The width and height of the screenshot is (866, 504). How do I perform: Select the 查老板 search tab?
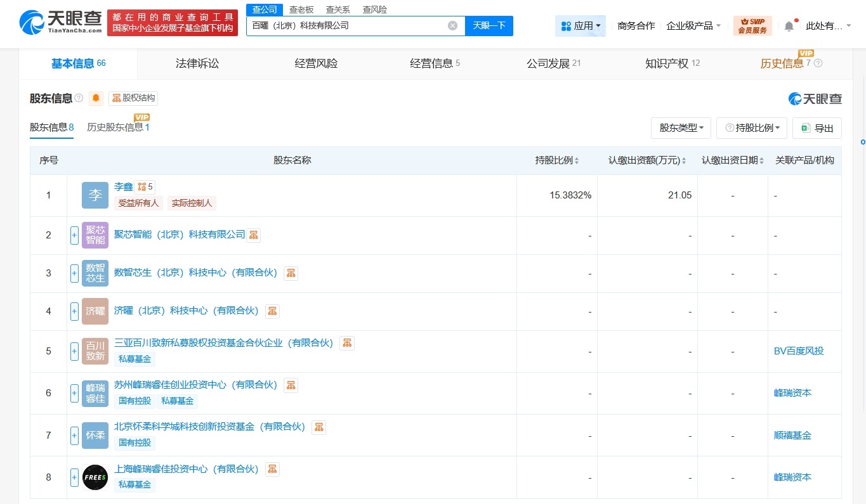(301, 10)
